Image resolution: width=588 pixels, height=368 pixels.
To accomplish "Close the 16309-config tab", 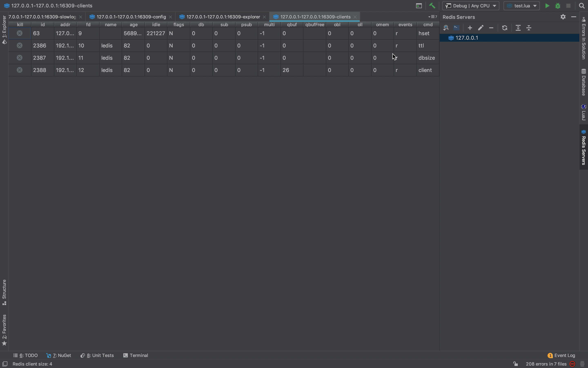I will [170, 17].
